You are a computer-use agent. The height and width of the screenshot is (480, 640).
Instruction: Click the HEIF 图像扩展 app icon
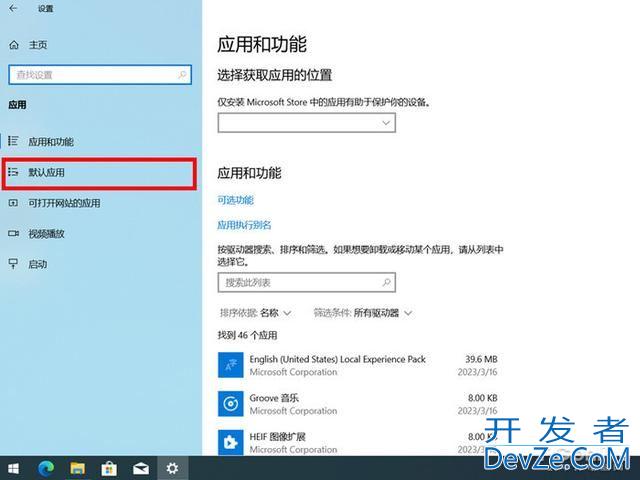[231, 442]
